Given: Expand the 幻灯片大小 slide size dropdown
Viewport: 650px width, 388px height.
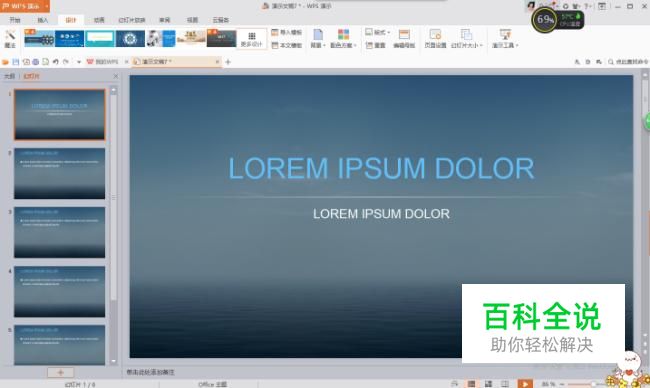Looking at the screenshot, I should (x=467, y=39).
